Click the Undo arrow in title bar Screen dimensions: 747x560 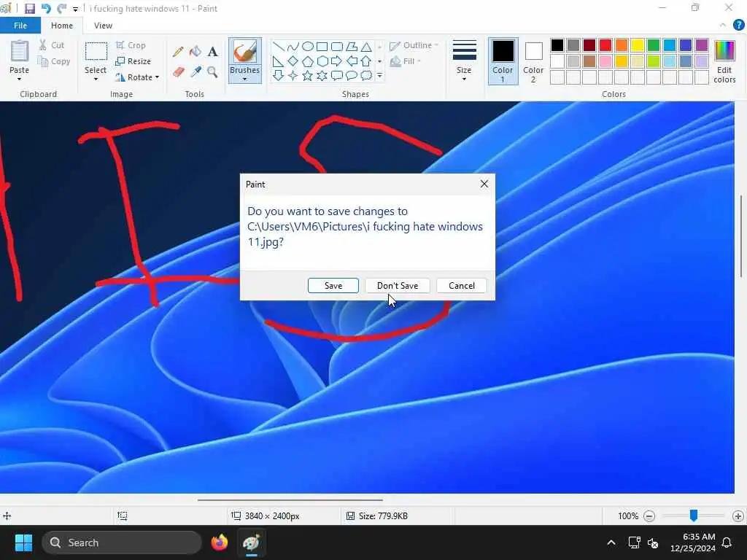46,9
